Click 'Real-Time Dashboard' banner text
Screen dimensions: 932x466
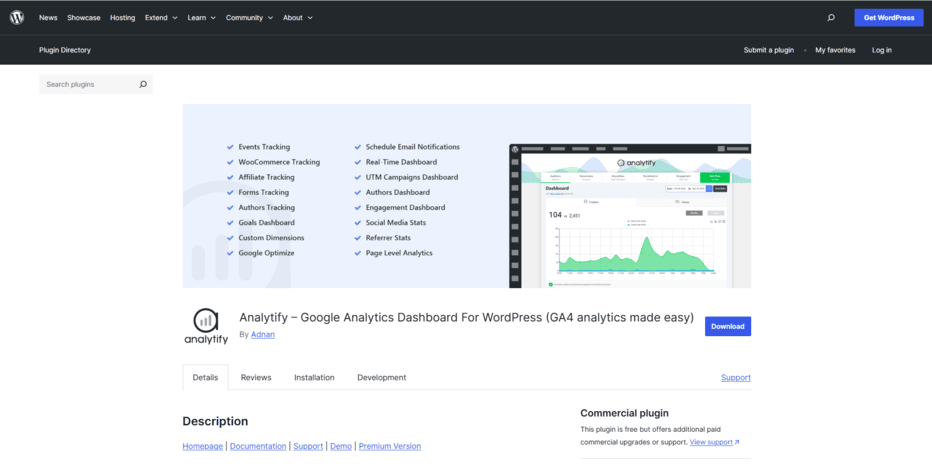tap(401, 162)
